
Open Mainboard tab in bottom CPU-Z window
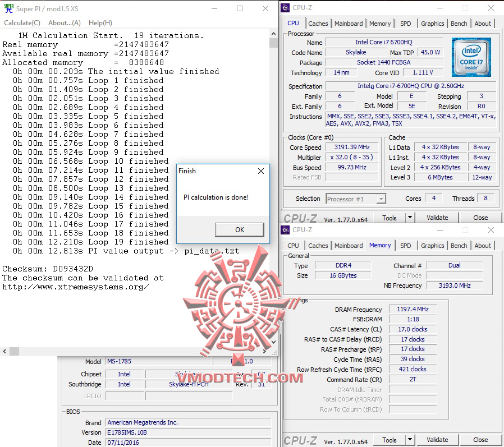349,246
